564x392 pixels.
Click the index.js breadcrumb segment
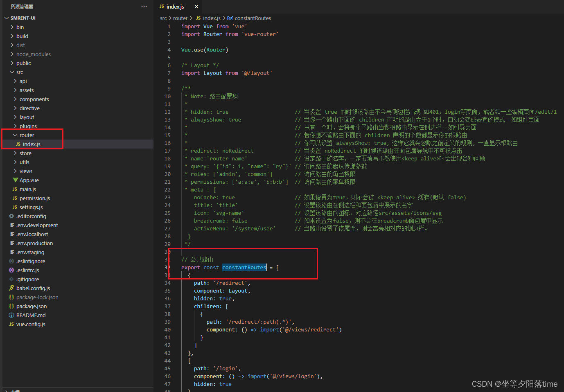tap(212, 18)
